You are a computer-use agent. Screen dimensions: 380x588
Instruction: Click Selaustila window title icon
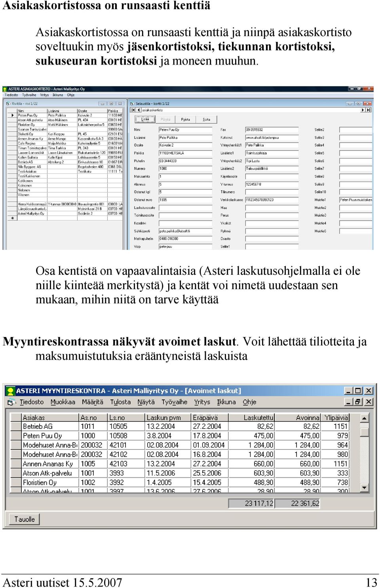[x=132, y=104]
